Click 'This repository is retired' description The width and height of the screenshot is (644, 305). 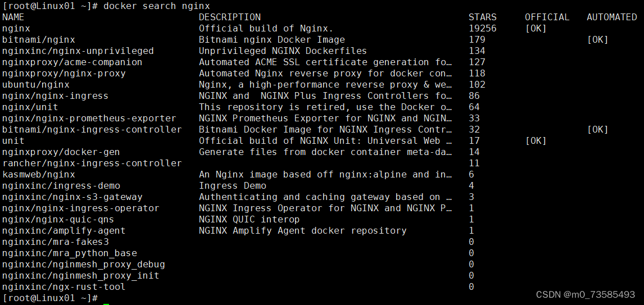click(325, 107)
